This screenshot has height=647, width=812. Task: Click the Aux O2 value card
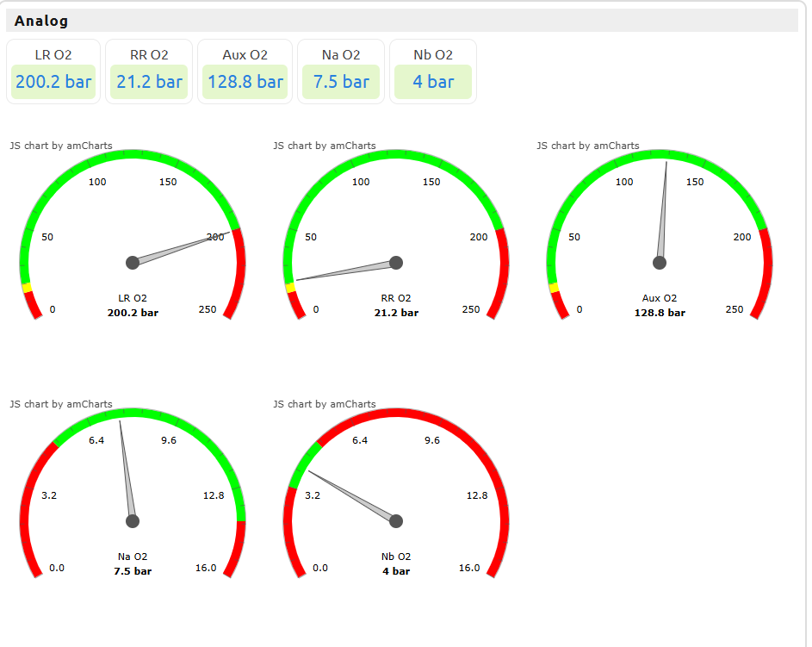pos(245,72)
